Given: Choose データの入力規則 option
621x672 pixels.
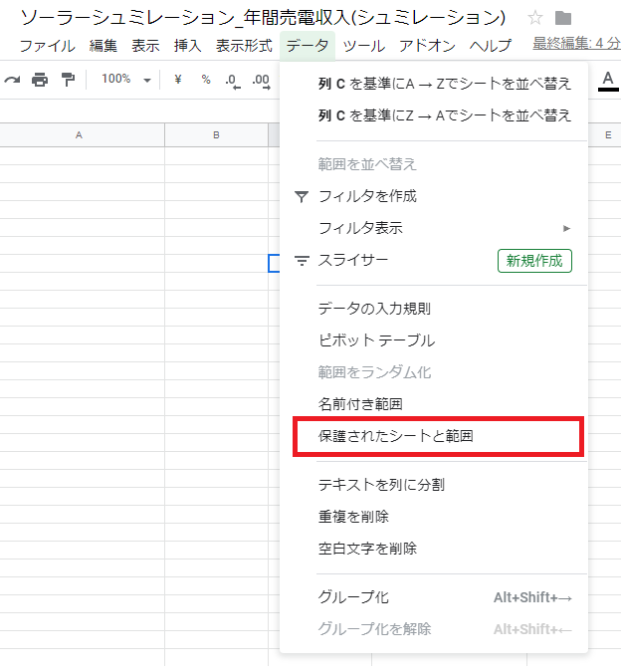Looking at the screenshot, I should [434, 309].
